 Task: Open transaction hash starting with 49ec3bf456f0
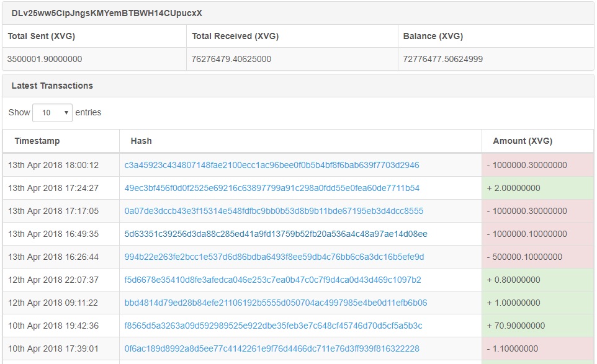tap(272, 188)
